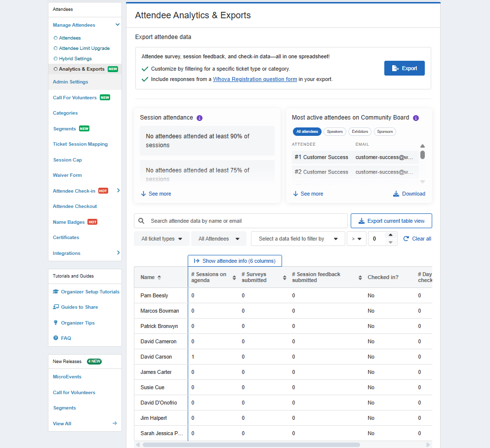Increase the filter value with the stepper
Image resolution: width=490 pixels, height=448 pixels.
point(390,236)
